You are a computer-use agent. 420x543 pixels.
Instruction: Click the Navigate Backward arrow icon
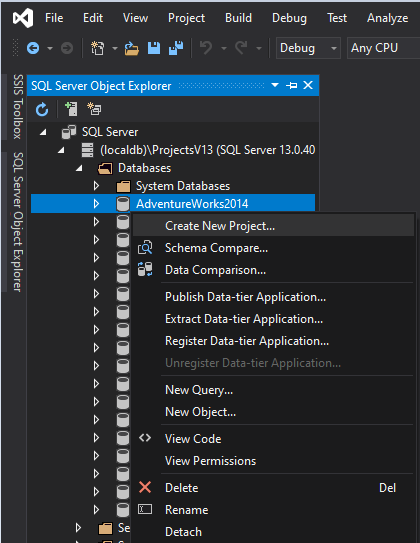tap(33, 48)
